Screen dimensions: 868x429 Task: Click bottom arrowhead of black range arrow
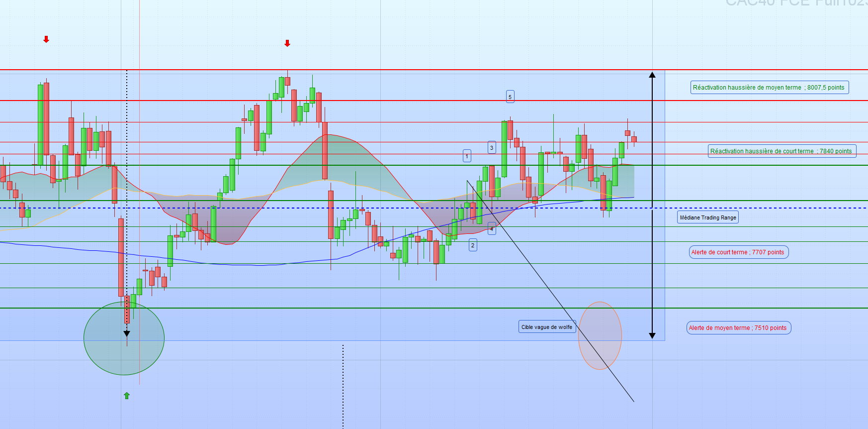pyautogui.click(x=652, y=335)
